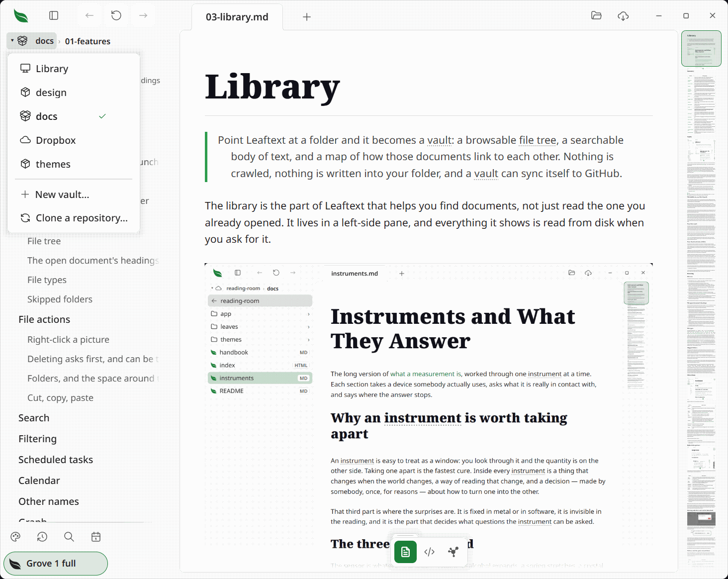Choose the Library vault
Screen dimensions: 728x579
coord(74,69)
